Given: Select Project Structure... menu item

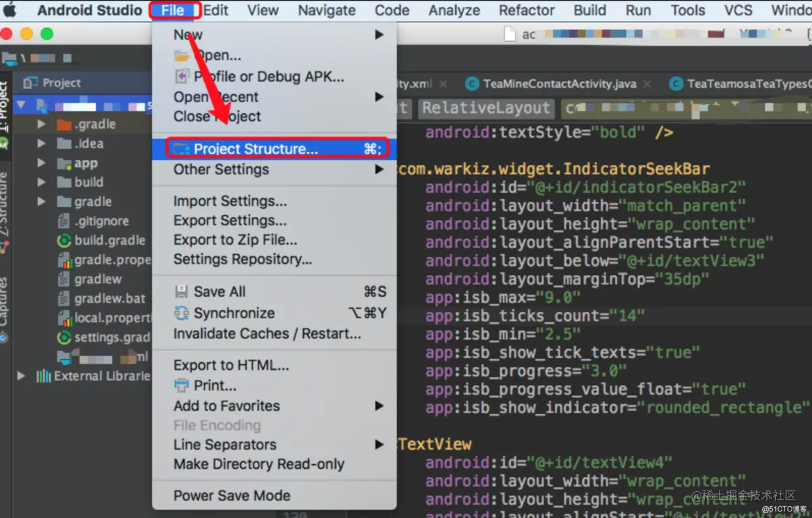Looking at the screenshot, I should [x=274, y=149].
